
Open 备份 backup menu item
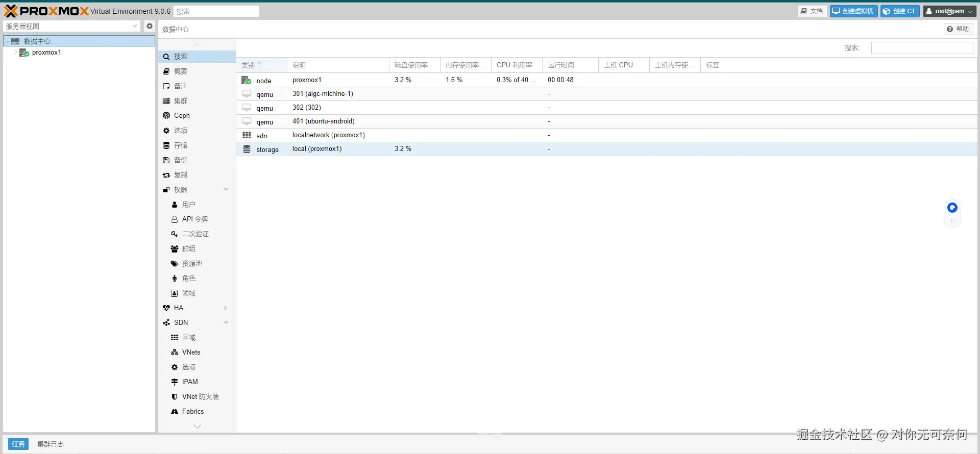[x=197, y=160]
